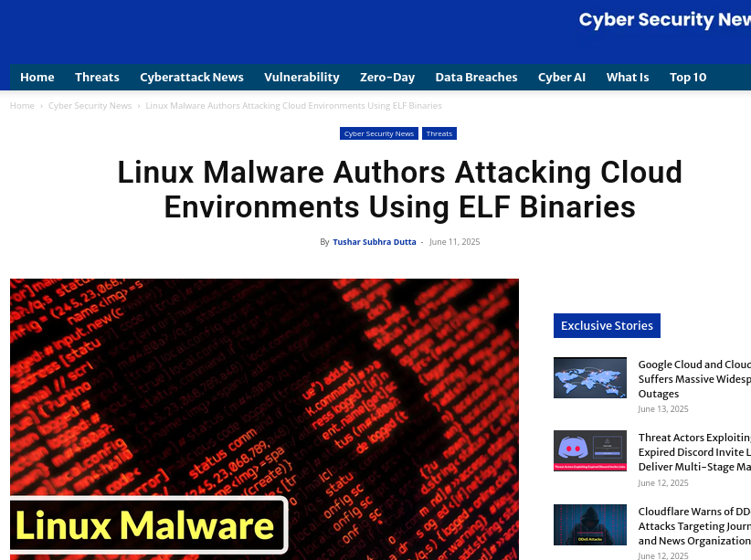Go to Cyberattack News section

click(192, 77)
